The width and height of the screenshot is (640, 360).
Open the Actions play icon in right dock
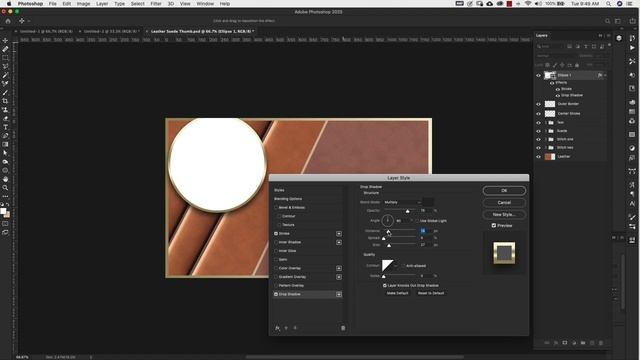pos(632,48)
